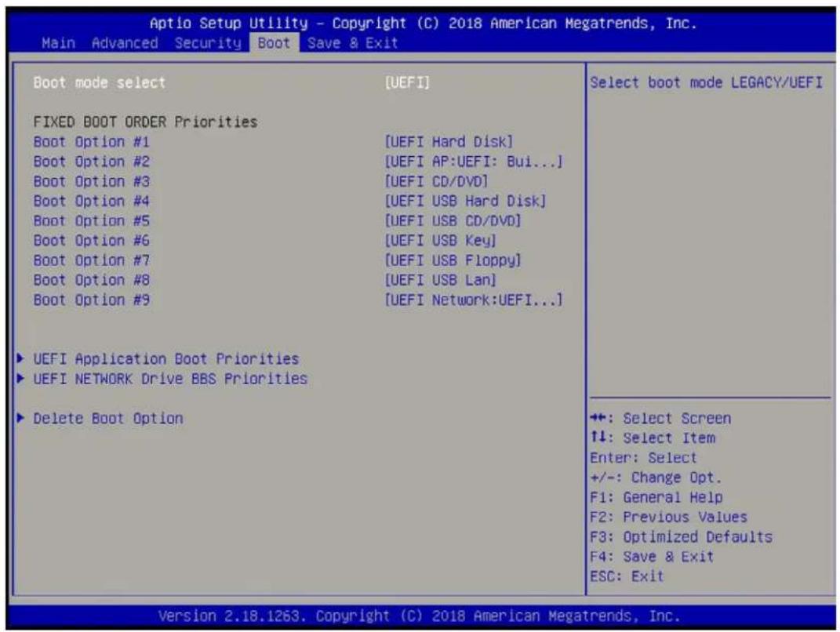The image size is (840, 632).
Task: Open UEFI NETWORK Drive BBS Priorities submenu
Action: point(170,379)
